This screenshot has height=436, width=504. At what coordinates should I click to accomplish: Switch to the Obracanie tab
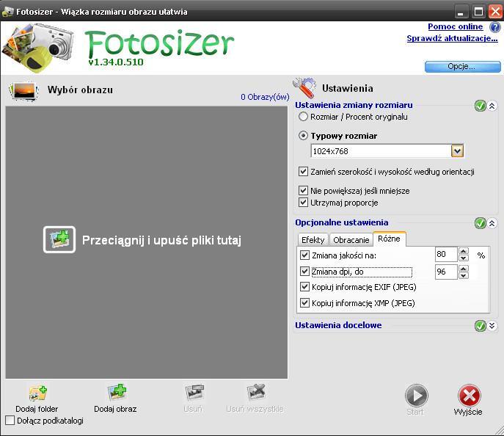pos(351,240)
